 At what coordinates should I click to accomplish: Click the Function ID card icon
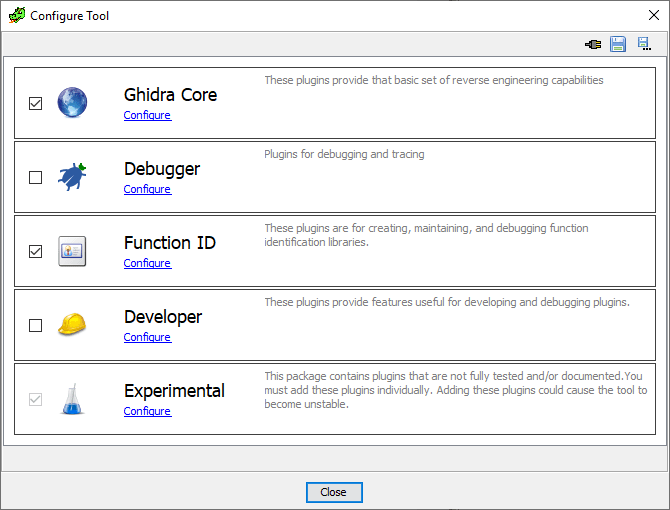pyautogui.click(x=72, y=251)
